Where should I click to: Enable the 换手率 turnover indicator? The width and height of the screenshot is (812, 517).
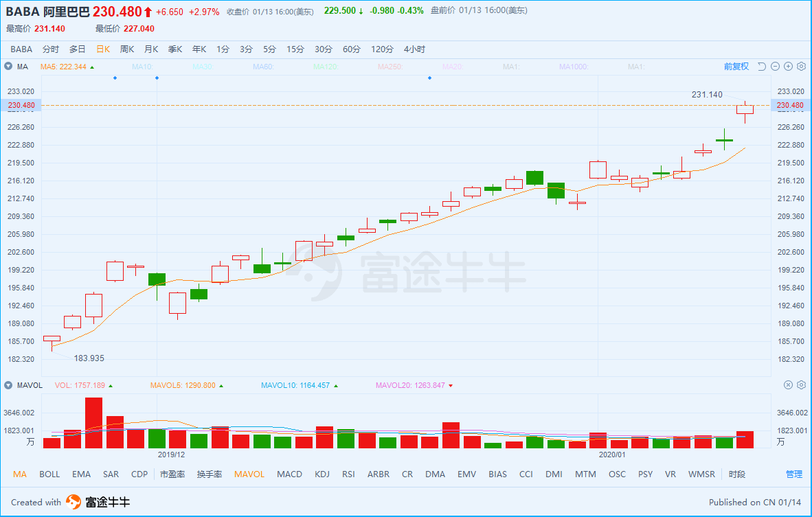(210, 474)
